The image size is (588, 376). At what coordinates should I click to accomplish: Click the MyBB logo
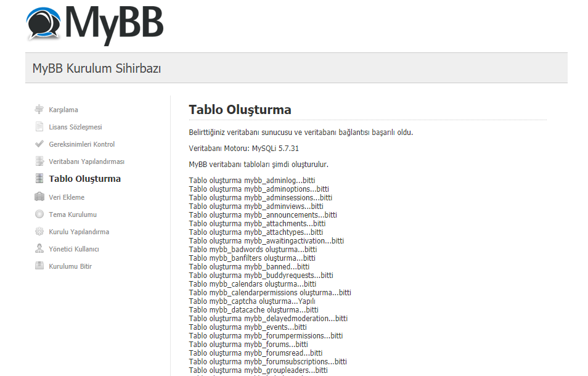pos(95,25)
